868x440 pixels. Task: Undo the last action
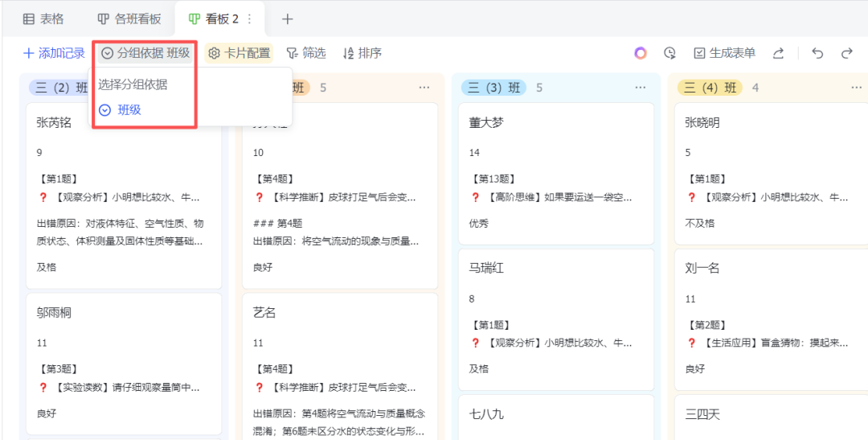click(x=817, y=53)
